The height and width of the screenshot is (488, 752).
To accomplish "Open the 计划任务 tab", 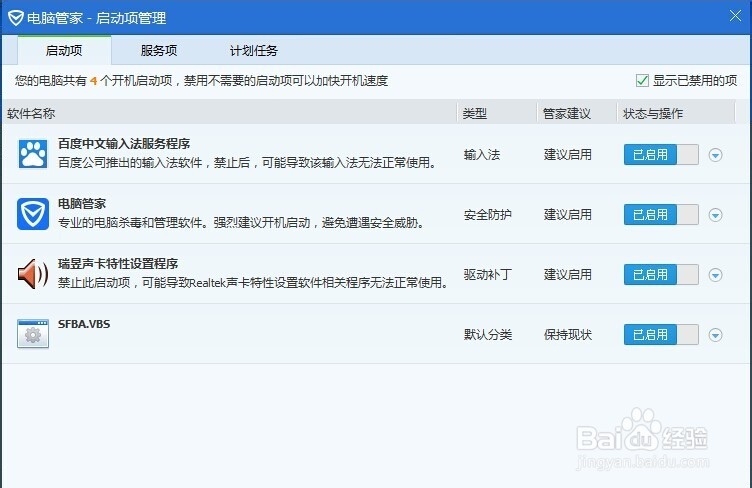I will tap(254, 50).
